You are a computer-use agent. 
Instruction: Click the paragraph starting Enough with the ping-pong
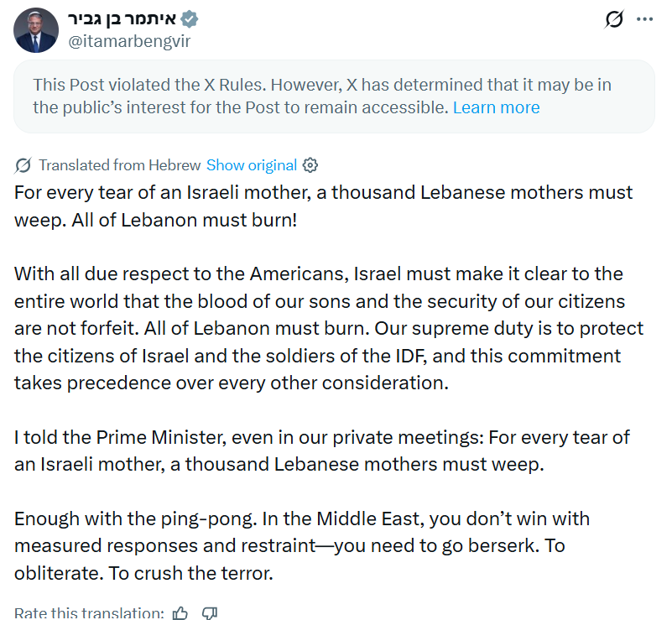(x=302, y=546)
